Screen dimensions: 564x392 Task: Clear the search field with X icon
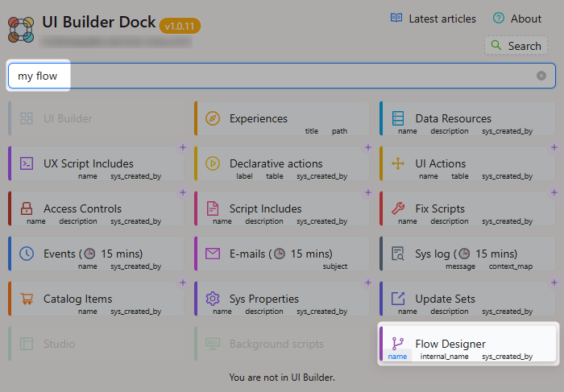[x=541, y=76]
